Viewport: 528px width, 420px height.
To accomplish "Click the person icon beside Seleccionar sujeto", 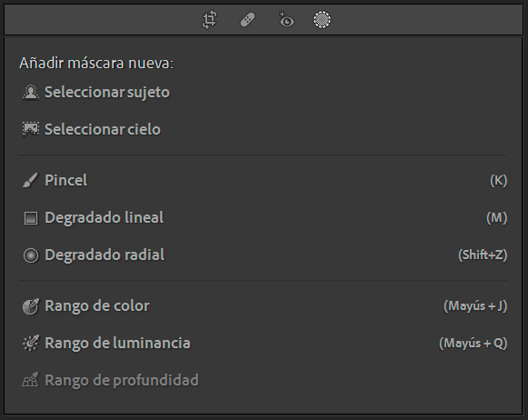I will (x=31, y=93).
